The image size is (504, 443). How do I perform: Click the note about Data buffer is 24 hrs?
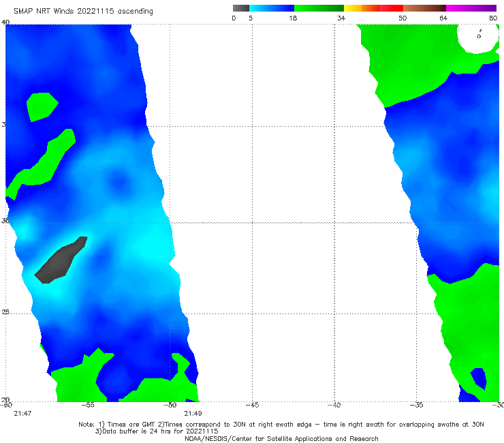[157, 431]
